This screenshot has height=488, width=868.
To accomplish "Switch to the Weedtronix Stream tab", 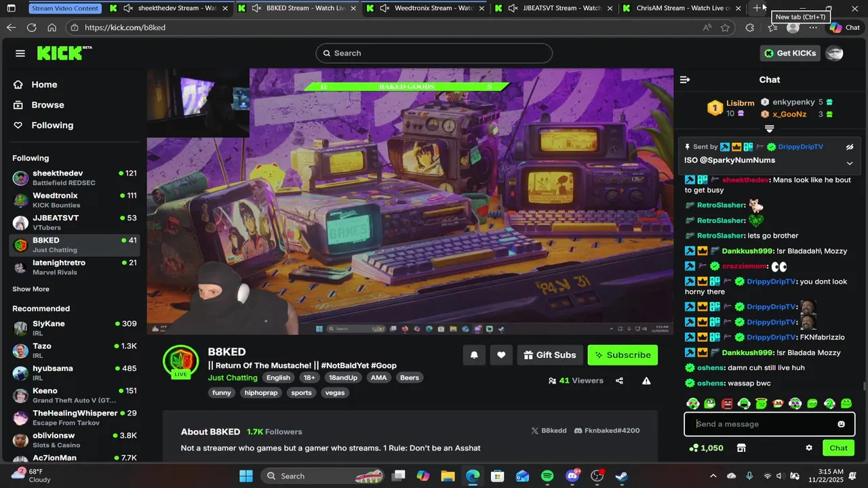I will click(425, 8).
